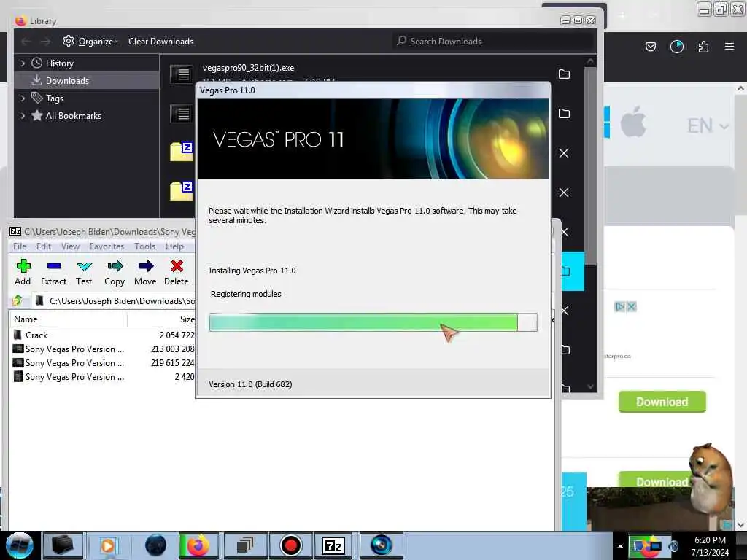Viewport: 747px width, 560px height.
Task: Click the Windows Start orb
Action: coord(20,545)
